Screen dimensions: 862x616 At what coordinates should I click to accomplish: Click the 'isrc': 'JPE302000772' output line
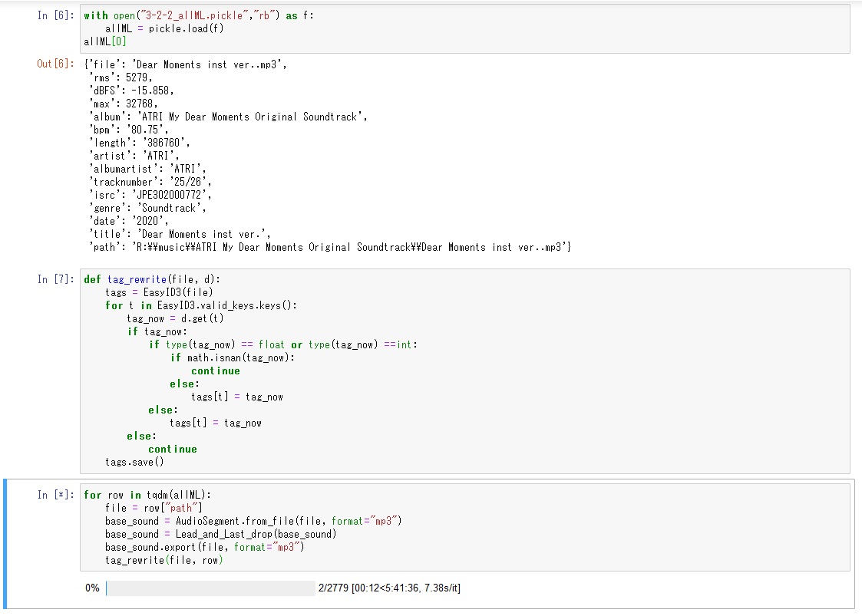pos(150,195)
